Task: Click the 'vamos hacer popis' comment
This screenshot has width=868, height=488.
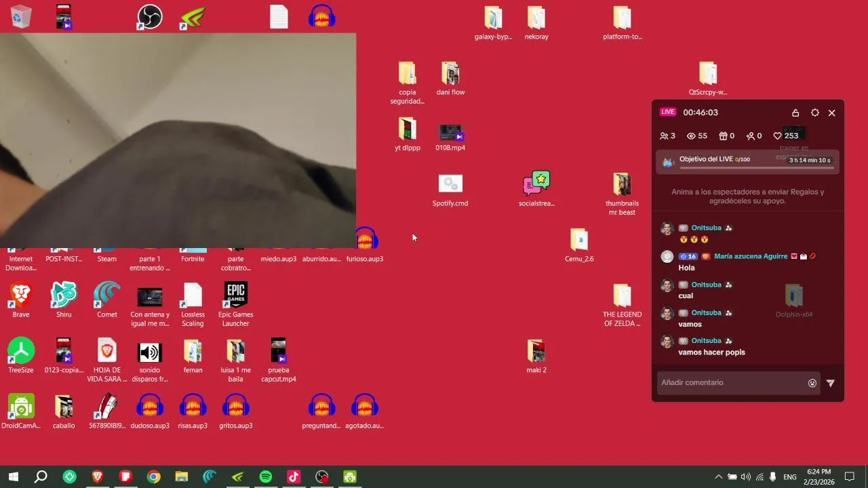Action: pos(711,352)
